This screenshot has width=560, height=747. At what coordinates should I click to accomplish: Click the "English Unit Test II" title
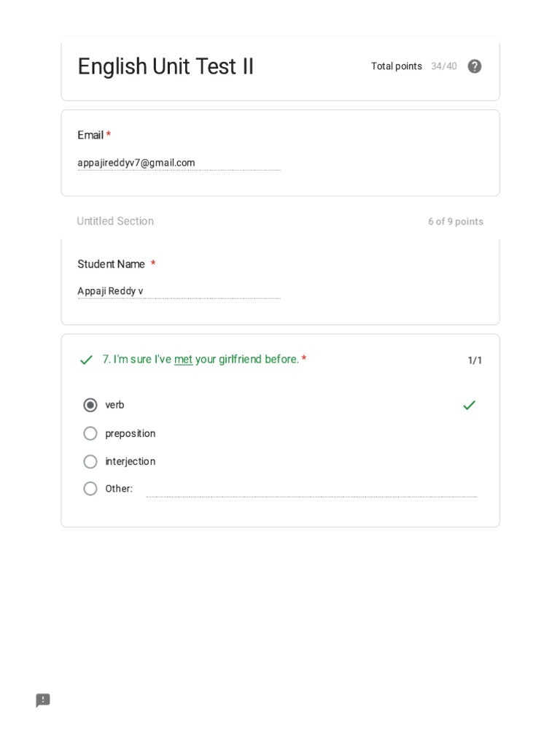click(166, 66)
